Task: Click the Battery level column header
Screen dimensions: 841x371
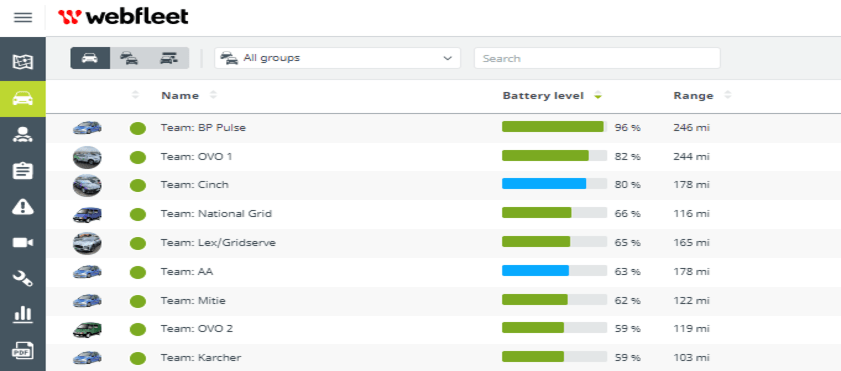Action: [543, 95]
